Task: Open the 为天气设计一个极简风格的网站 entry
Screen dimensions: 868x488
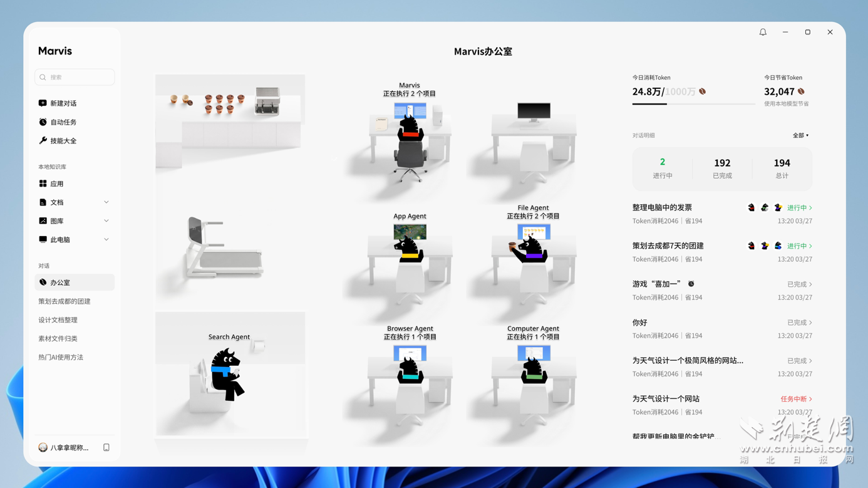Action: (722, 366)
